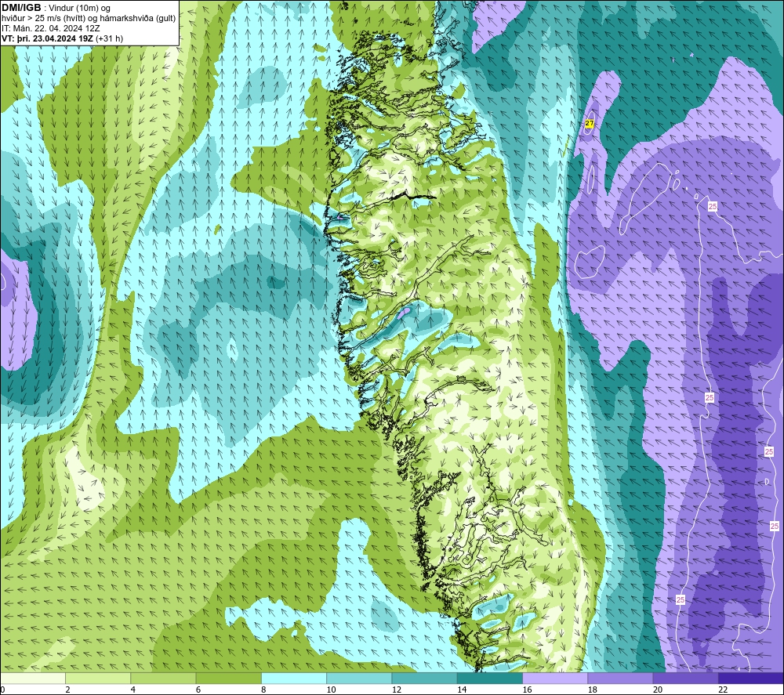Click the scale label '18'
784x695 pixels.
point(593,690)
